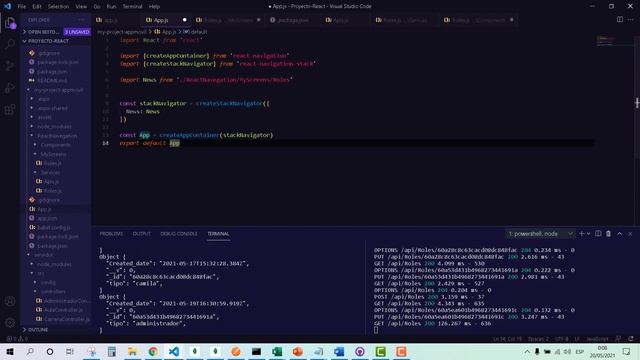Expand the config folder in explorer
The height and width of the screenshot is (360, 640).
pyautogui.click(x=48, y=282)
